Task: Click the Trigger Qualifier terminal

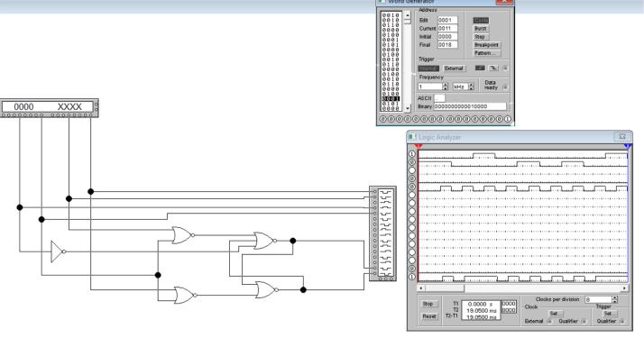Action: [621, 321]
